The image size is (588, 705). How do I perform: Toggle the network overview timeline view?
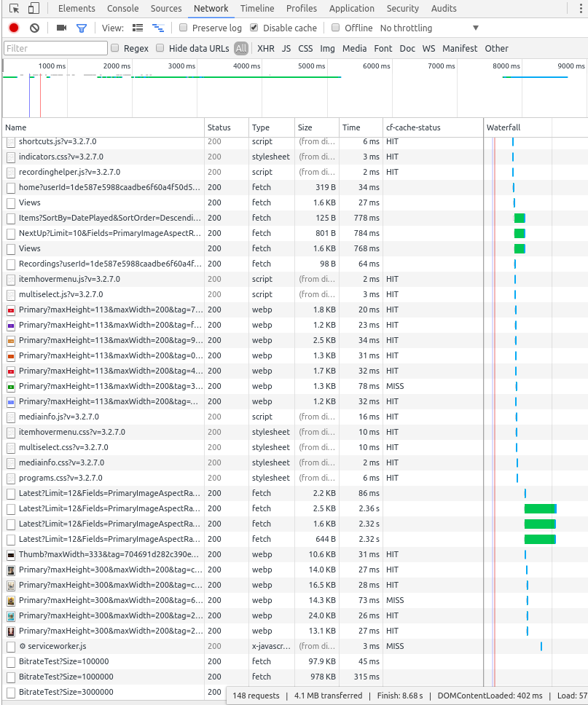[158, 27]
